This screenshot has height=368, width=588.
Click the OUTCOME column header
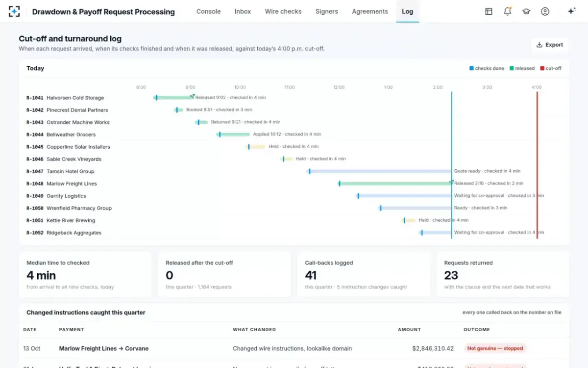[477, 330]
